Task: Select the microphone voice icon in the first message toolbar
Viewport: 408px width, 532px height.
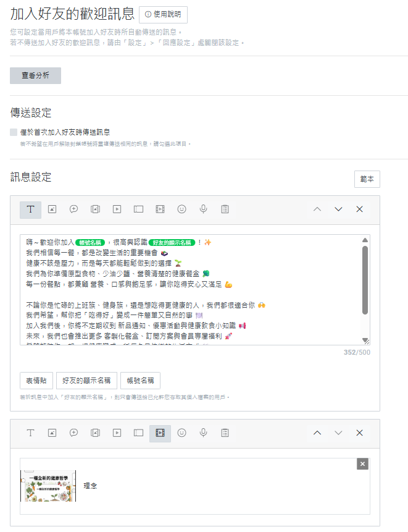Action: (203, 209)
